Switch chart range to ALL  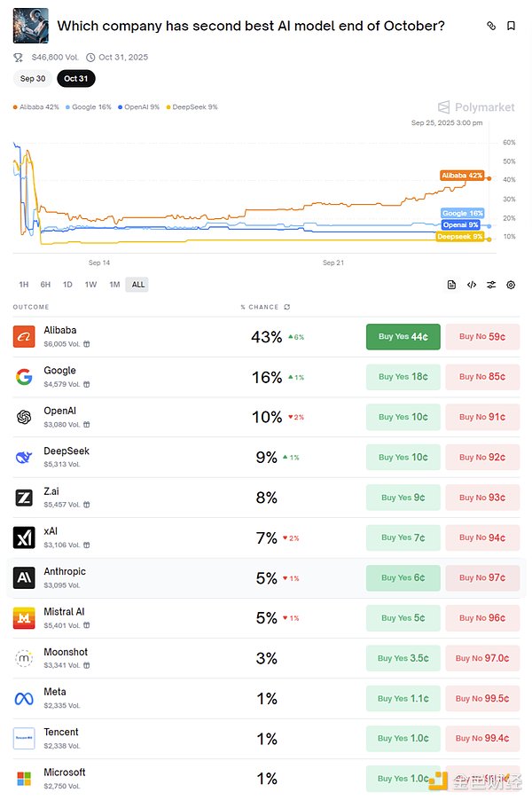point(137,284)
